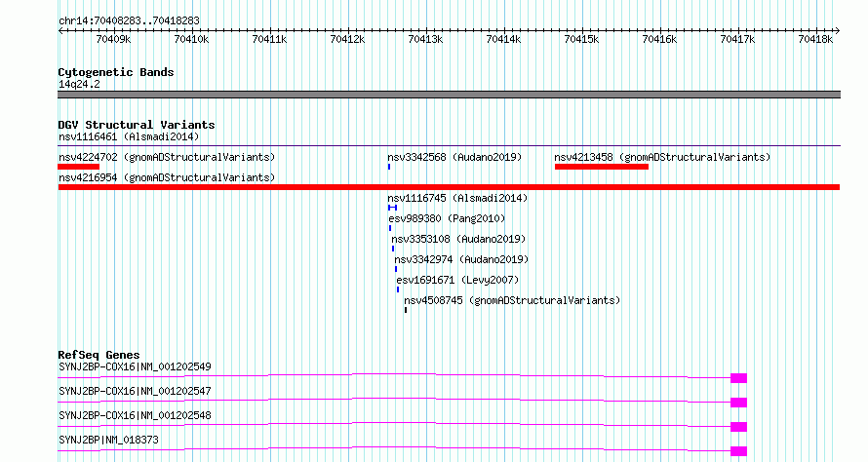
Task: Open nsv1116461 (Alsmadi2014) variant label
Action: [129, 136]
